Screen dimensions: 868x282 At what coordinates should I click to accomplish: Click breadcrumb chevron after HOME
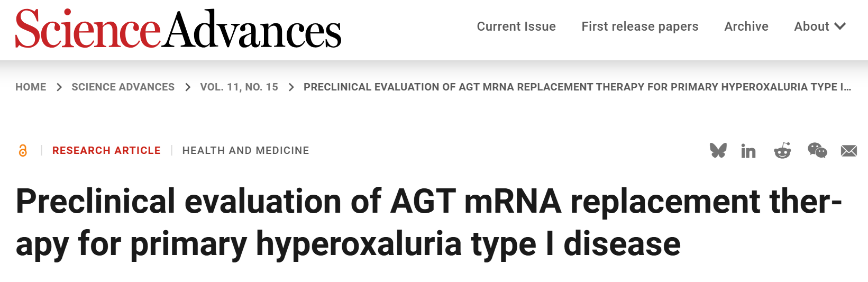point(59,87)
